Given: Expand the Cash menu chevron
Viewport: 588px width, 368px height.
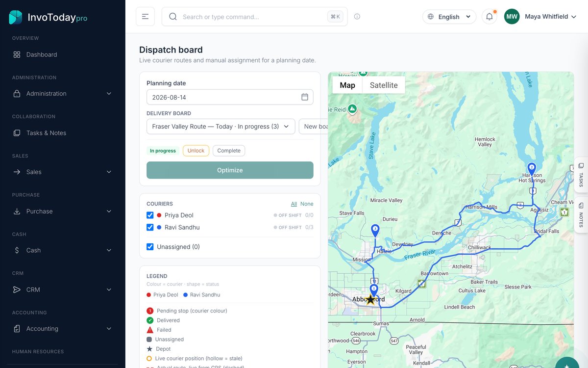Looking at the screenshot, I should click(109, 250).
